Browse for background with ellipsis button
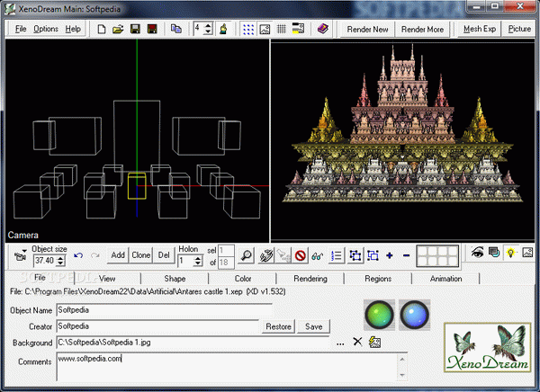 pos(340,343)
